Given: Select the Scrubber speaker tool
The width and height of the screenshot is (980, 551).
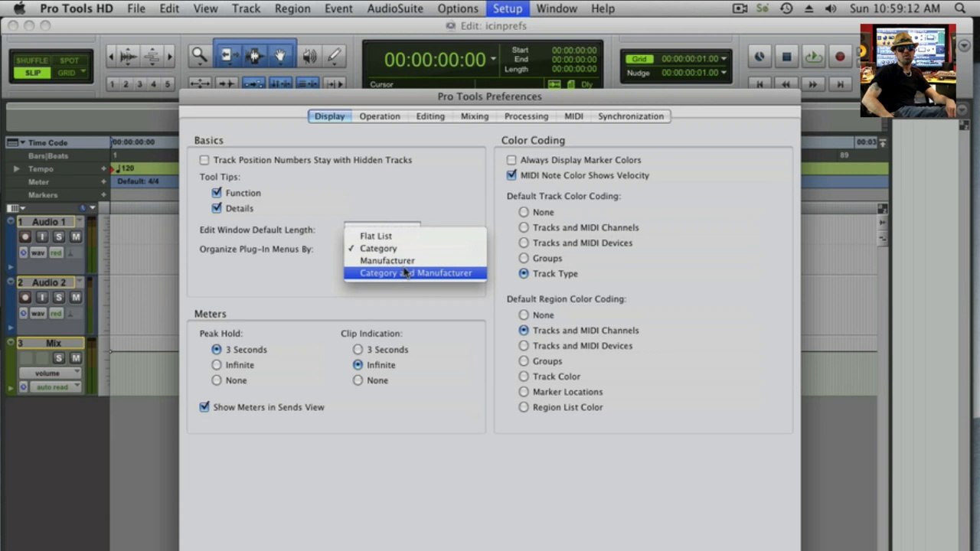Looking at the screenshot, I should (x=309, y=55).
